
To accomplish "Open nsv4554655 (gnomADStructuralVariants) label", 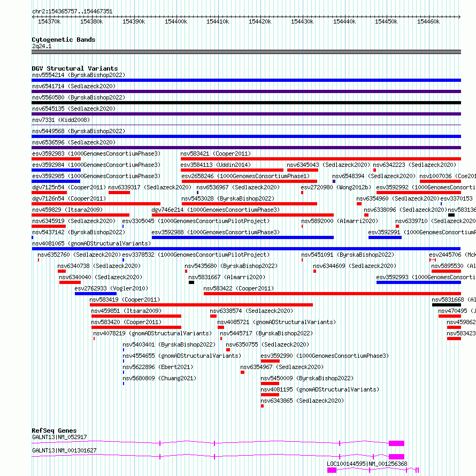I will click(x=181, y=356).
